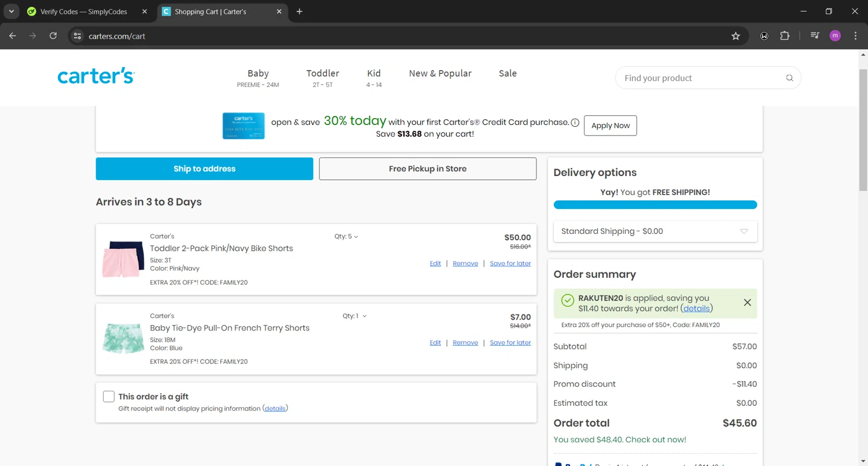This screenshot has height=466, width=868.
Task: Click the credit card info icon
Action: pos(575,123)
